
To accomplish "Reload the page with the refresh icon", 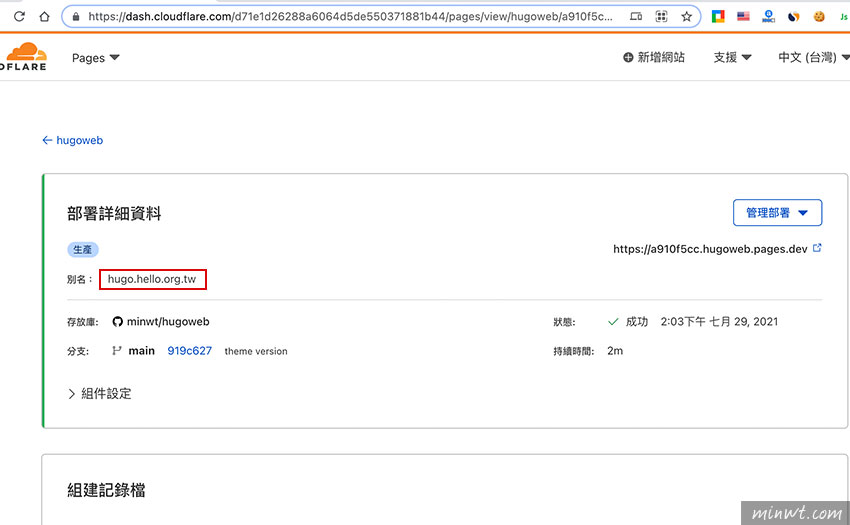I will [20, 16].
